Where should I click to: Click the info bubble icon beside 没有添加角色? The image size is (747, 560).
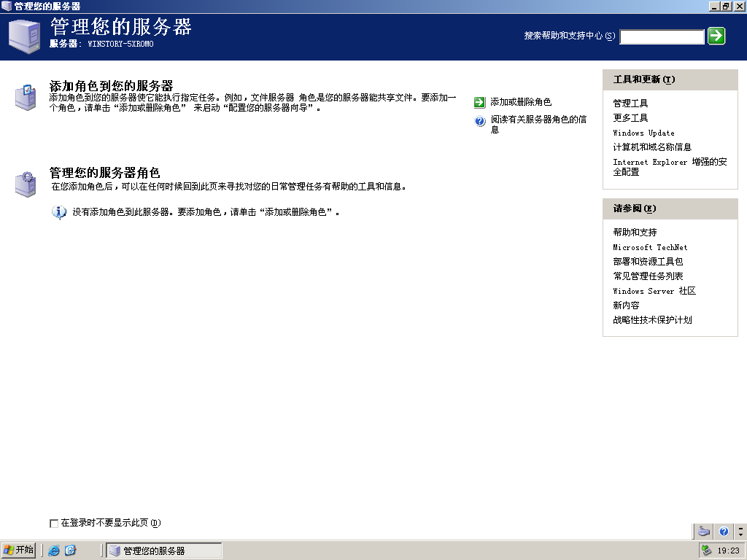click(58, 212)
